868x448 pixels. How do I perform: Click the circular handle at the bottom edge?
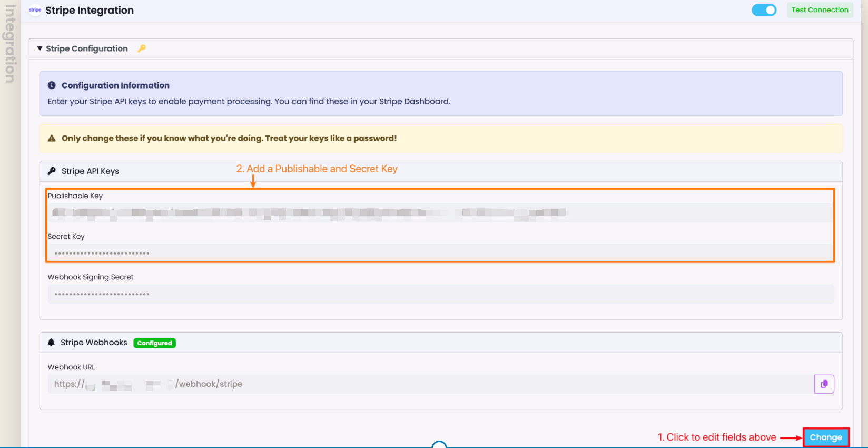tap(439, 445)
